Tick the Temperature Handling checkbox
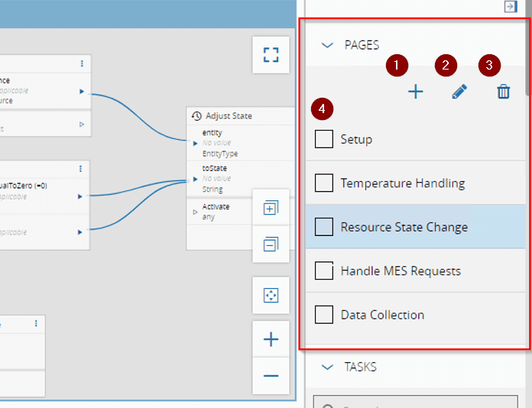Screen dimensions: 532x408 point(324,183)
